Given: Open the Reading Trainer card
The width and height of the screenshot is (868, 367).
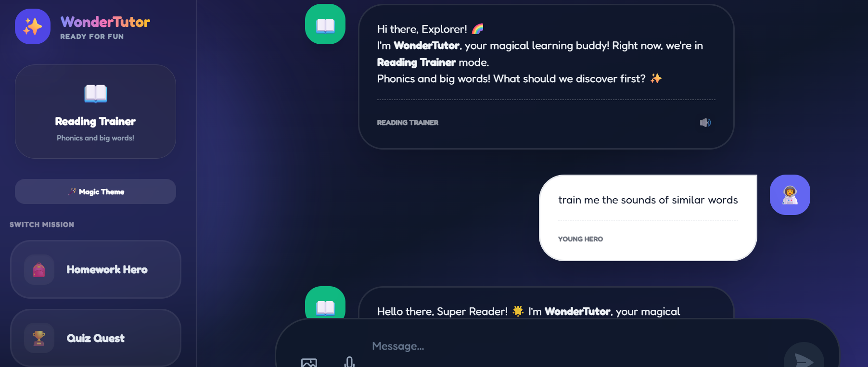Looking at the screenshot, I should (x=95, y=112).
